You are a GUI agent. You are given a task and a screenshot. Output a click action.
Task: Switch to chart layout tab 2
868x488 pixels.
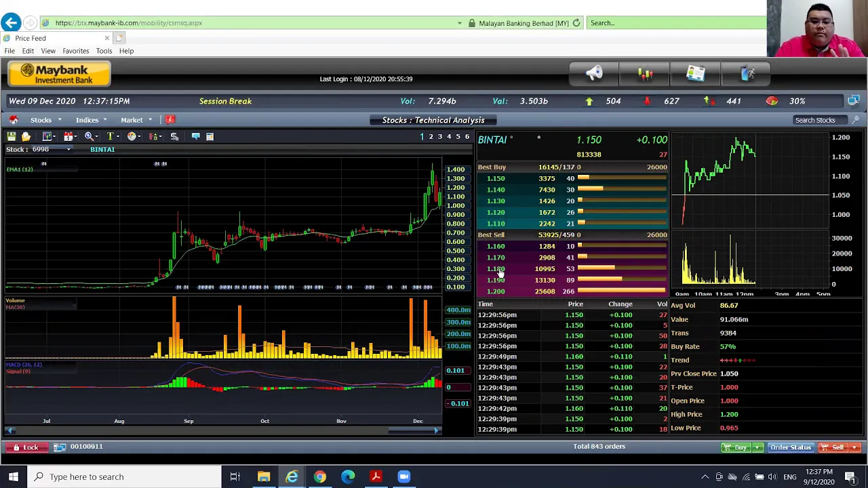[431, 137]
